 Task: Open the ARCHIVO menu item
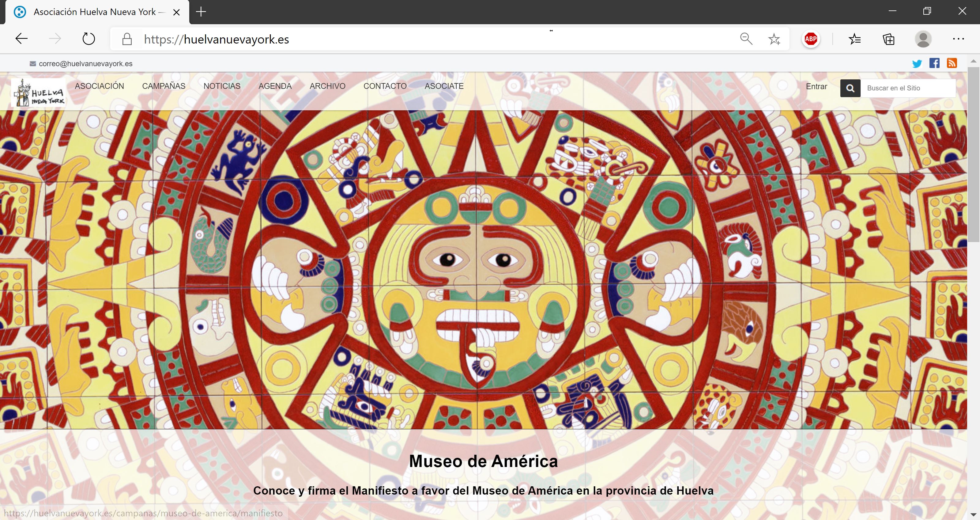tap(327, 86)
